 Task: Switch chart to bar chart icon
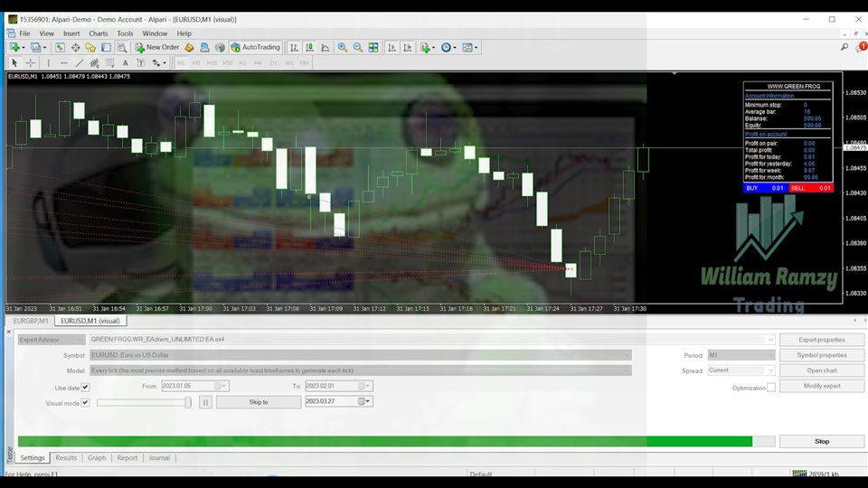[x=294, y=48]
